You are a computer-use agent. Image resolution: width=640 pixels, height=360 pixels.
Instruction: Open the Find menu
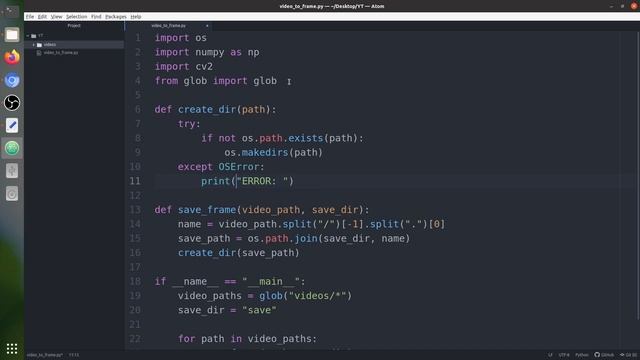(96, 17)
